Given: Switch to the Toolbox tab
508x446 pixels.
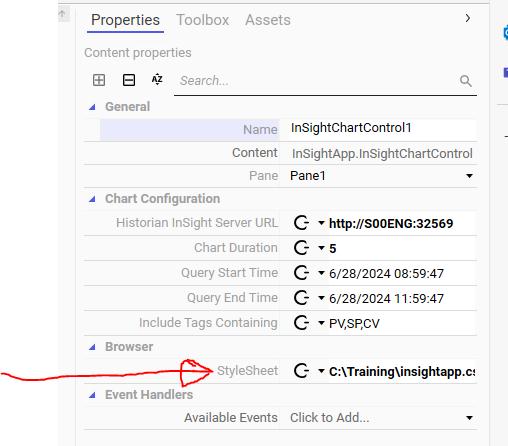Looking at the screenshot, I should [x=202, y=20].
